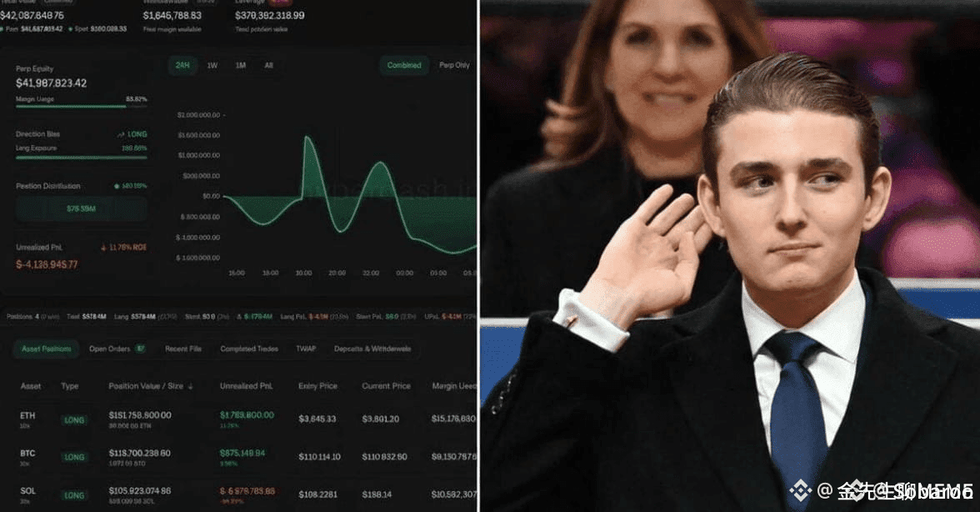Click the LONG badge on ETH row
This screenshot has width=980, height=512.
[x=73, y=420]
